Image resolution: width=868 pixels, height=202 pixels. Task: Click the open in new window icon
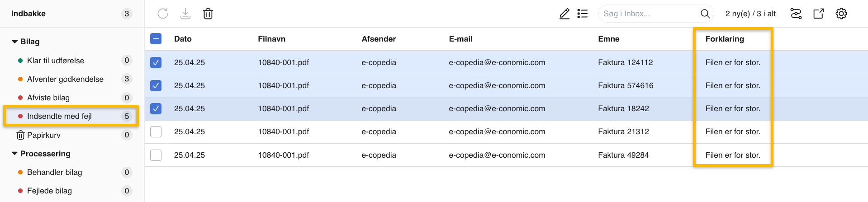(x=819, y=14)
